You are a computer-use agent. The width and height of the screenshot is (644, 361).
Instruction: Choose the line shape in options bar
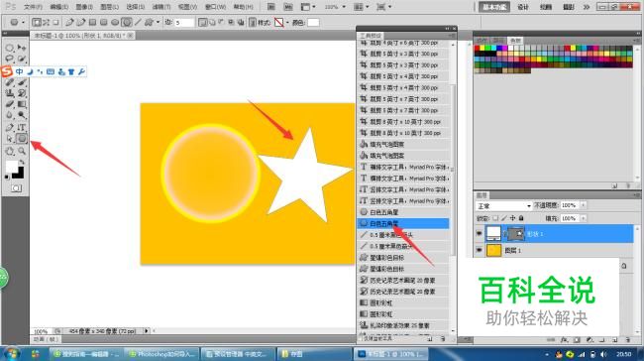(x=139, y=23)
